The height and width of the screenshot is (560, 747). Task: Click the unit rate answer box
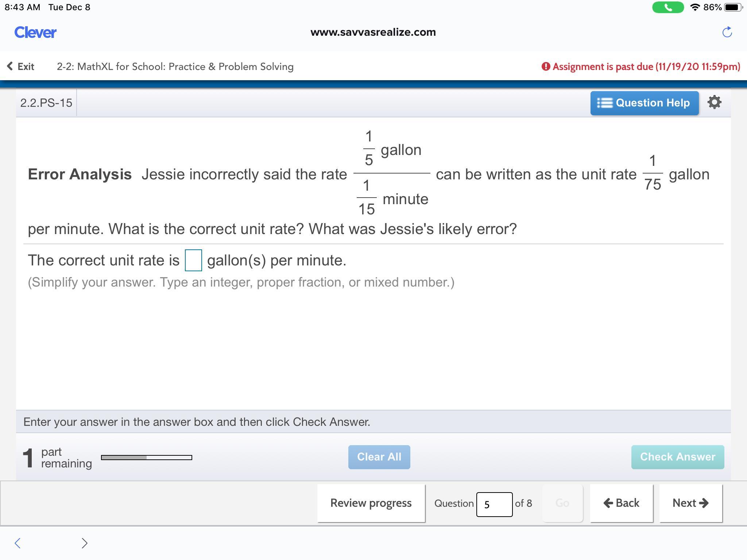(x=193, y=260)
